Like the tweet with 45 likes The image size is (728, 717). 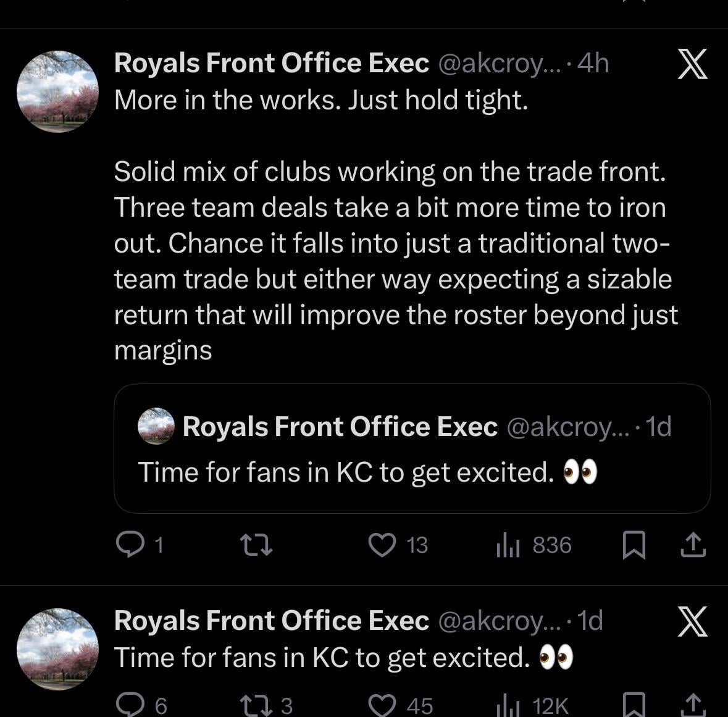coord(382,705)
